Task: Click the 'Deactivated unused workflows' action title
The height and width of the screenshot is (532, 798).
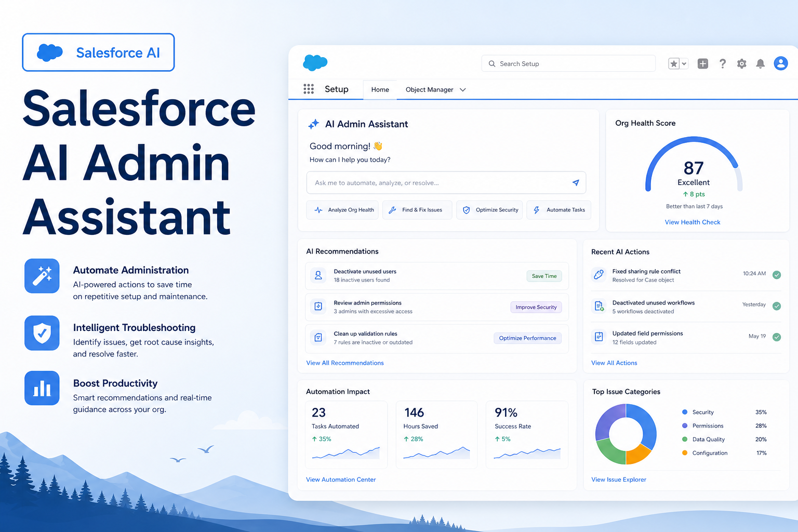Action: click(654, 303)
